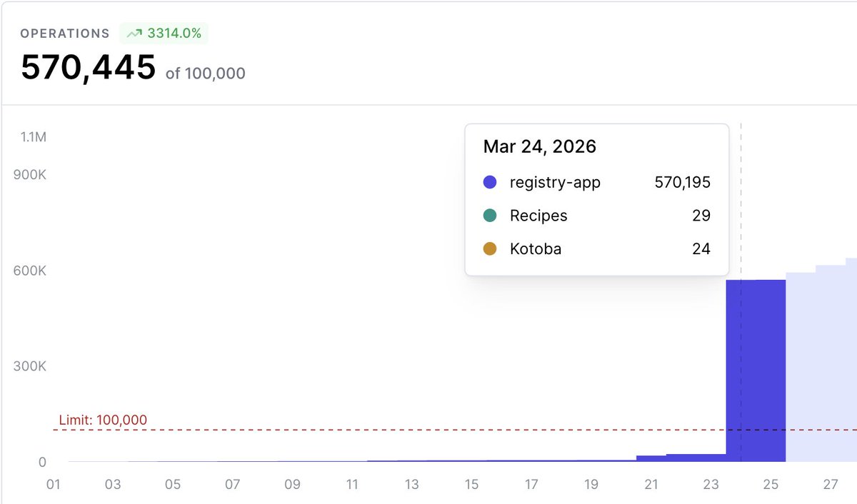857x504 pixels.
Task: Click the x-axis label 13
Action: point(411,485)
